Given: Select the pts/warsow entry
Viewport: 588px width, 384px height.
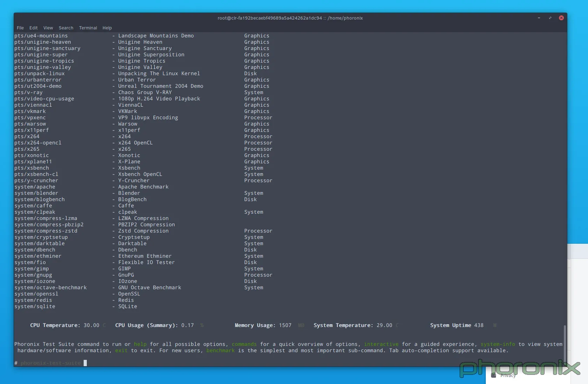Looking at the screenshot, I should (x=30, y=124).
